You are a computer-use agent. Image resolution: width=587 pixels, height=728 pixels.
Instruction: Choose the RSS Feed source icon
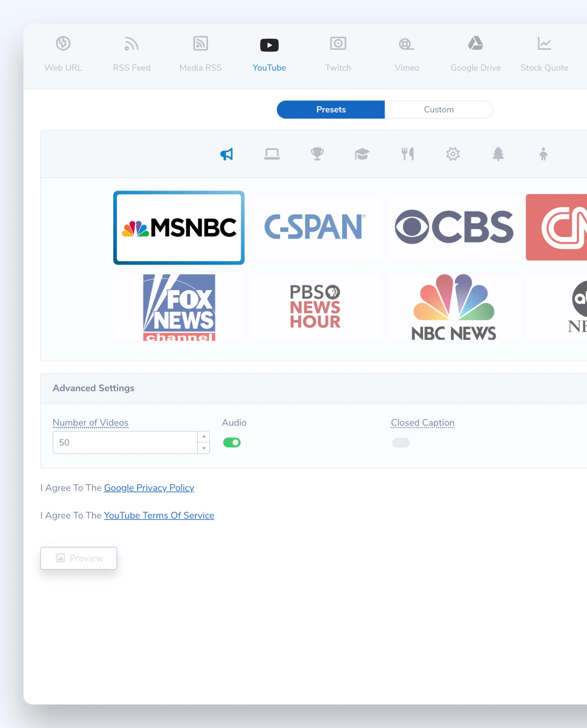pos(131,44)
